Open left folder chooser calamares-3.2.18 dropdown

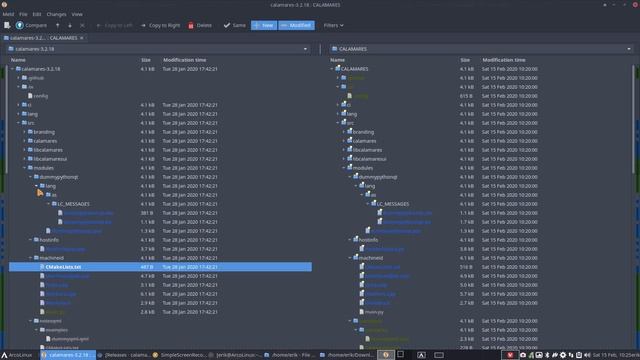click(x=158, y=49)
